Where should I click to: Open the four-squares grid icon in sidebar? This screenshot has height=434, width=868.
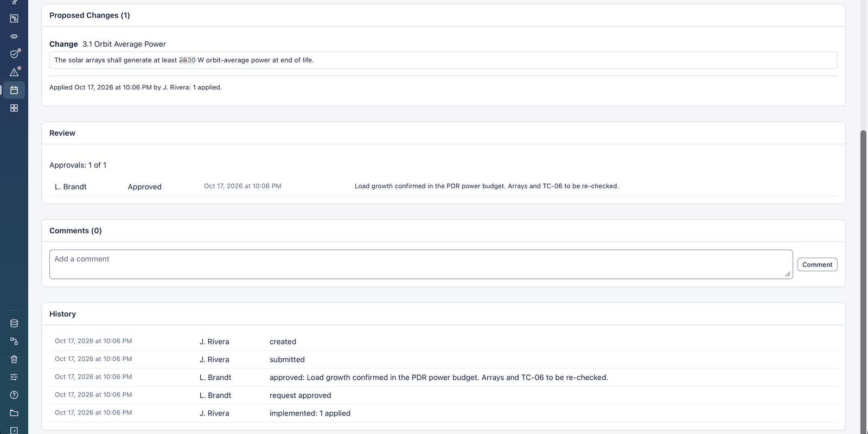pyautogui.click(x=14, y=108)
